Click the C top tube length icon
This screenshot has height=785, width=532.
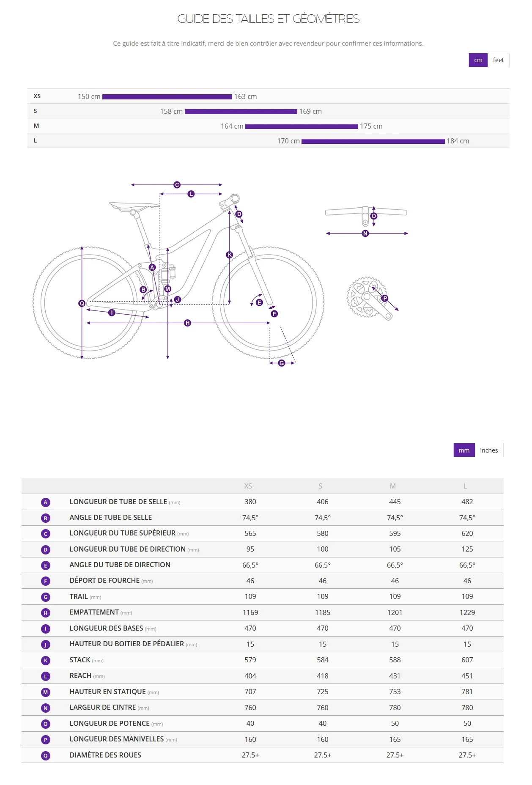pos(46,534)
